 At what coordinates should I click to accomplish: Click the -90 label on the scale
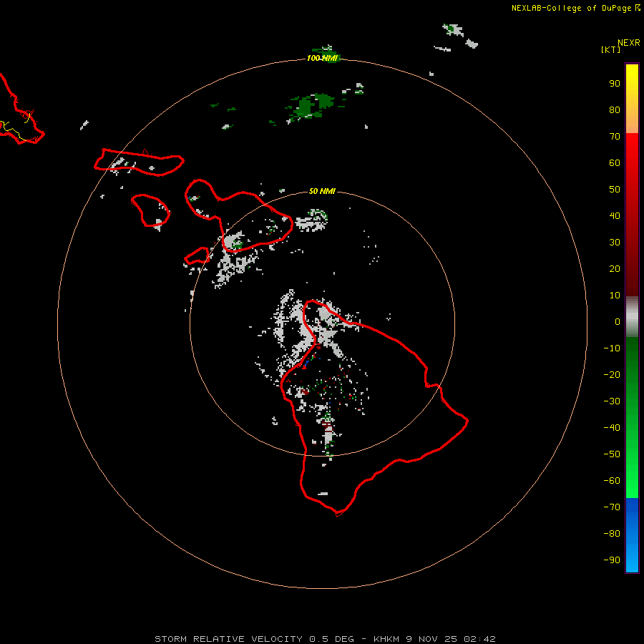pyautogui.click(x=612, y=560)
